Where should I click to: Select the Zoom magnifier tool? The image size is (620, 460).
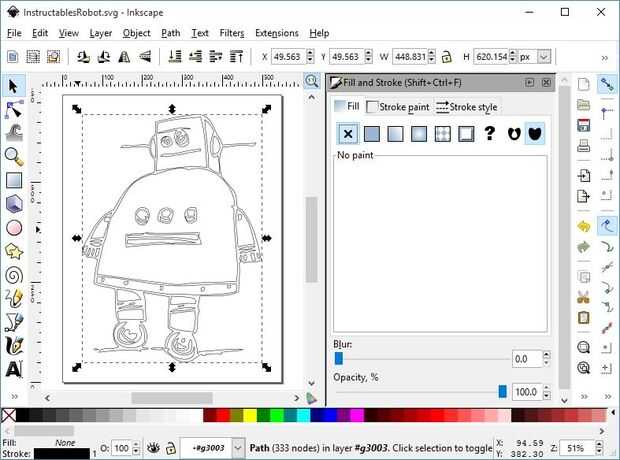14,156
